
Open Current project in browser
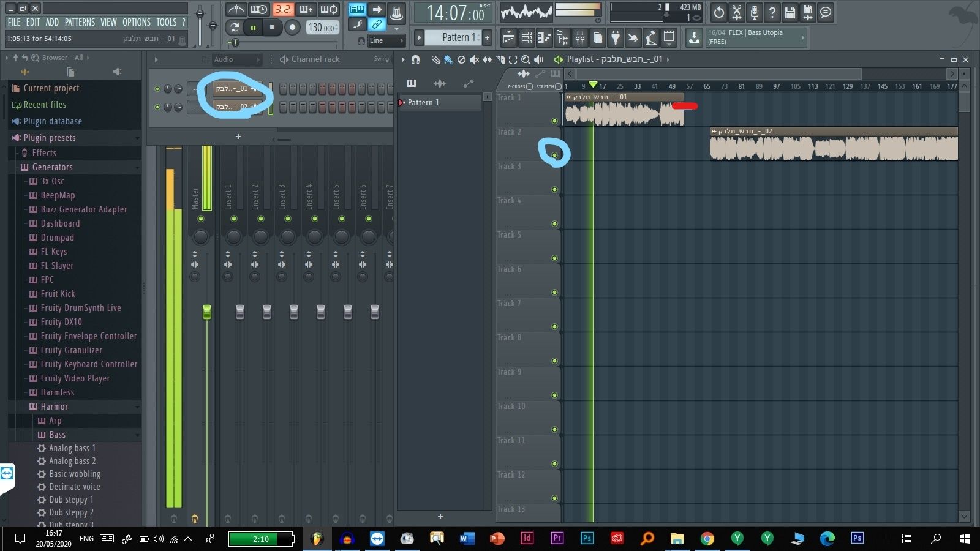point(51,88)
